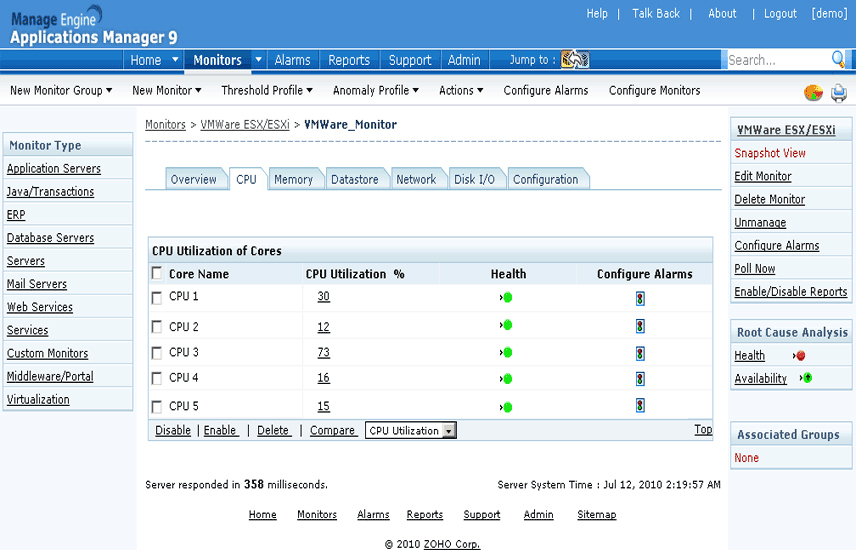Check the CPU 1 checkbox
856x550 pixels.
click(157, 298)
